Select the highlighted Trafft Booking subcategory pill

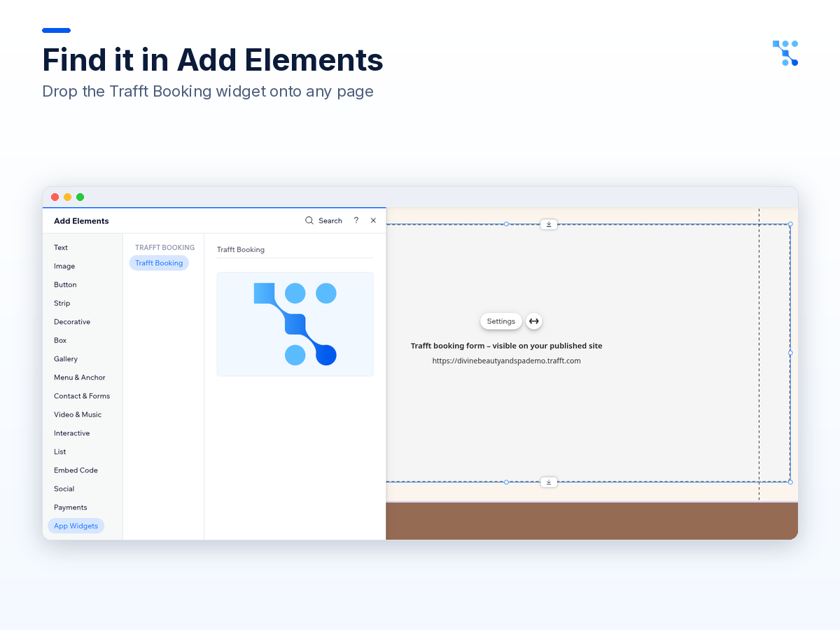point(159,263)
